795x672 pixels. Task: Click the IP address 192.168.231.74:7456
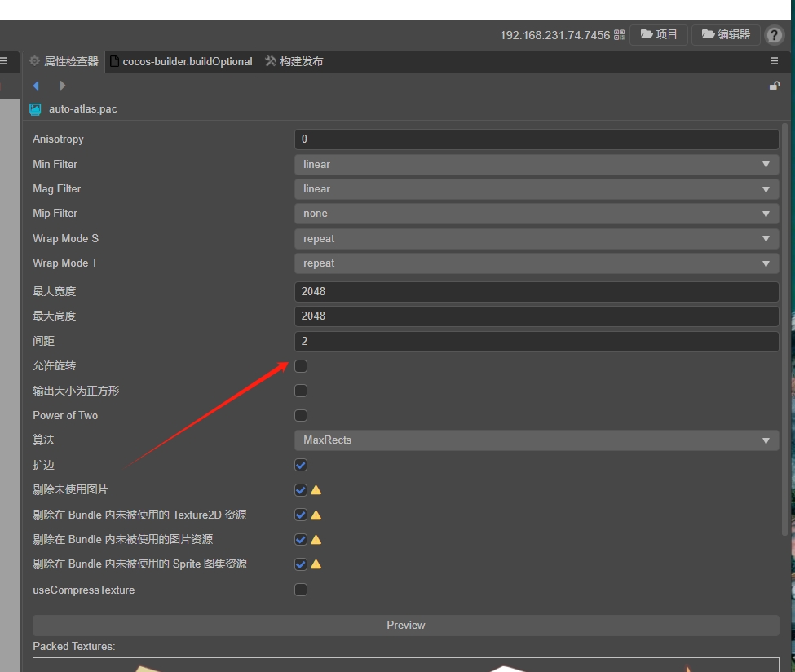point(554,35)
